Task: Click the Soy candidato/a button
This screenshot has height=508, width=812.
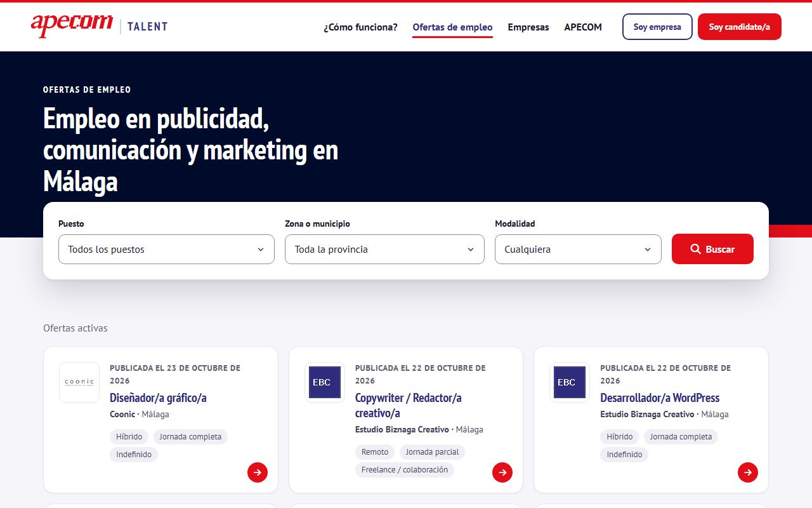Action: pyautogui.click(x=740, y=27)
